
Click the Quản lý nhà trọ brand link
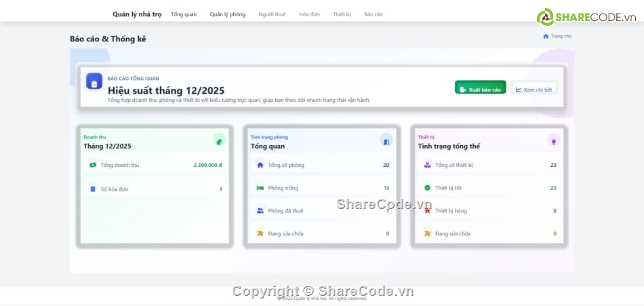[x=137, y=14]
